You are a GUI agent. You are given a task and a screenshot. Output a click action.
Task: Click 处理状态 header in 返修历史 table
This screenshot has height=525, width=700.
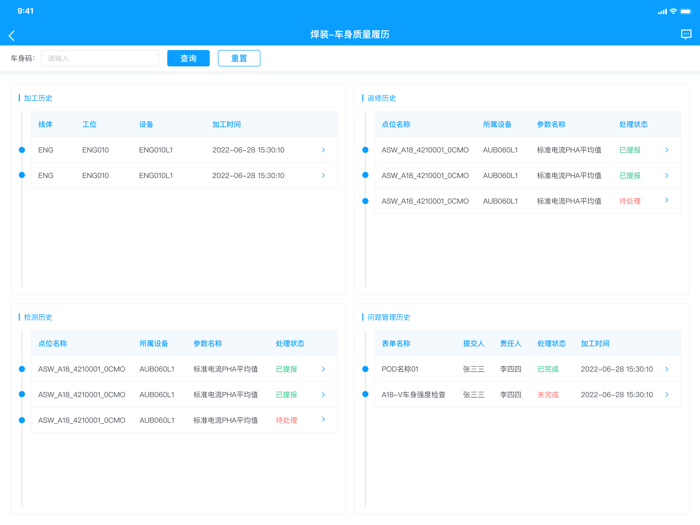[x=633, y=125]
